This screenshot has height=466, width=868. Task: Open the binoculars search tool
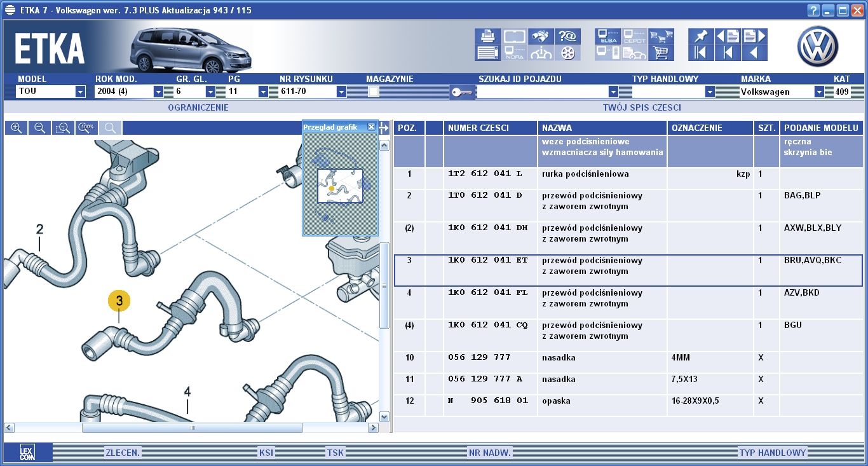(541, 36)
